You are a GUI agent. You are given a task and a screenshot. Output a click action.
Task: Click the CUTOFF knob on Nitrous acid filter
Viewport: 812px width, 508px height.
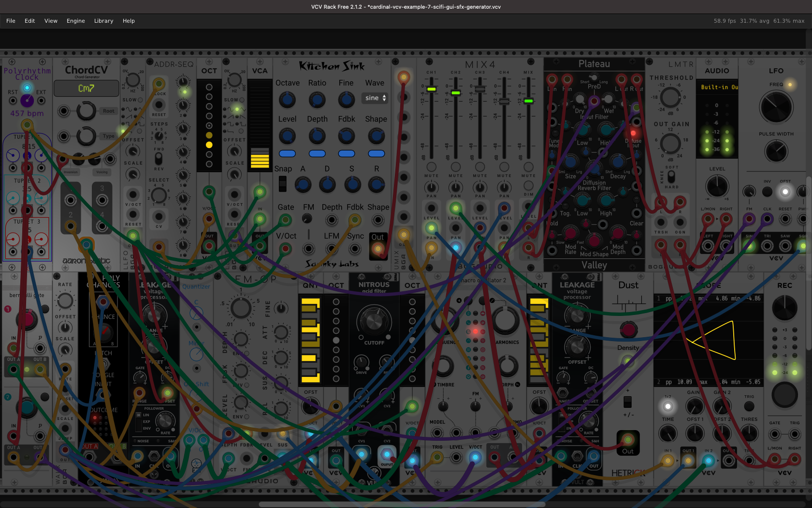[x=374, y=321]
